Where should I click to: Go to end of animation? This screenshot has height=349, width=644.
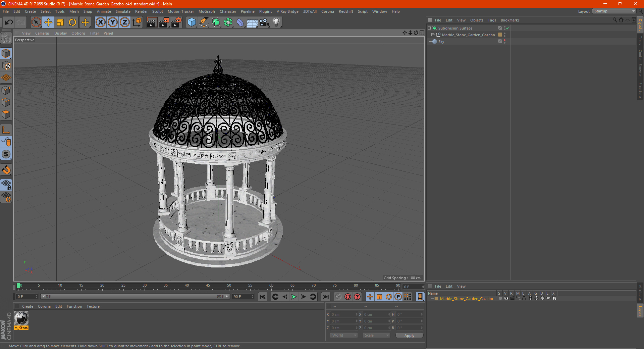(x=325, y=297)
